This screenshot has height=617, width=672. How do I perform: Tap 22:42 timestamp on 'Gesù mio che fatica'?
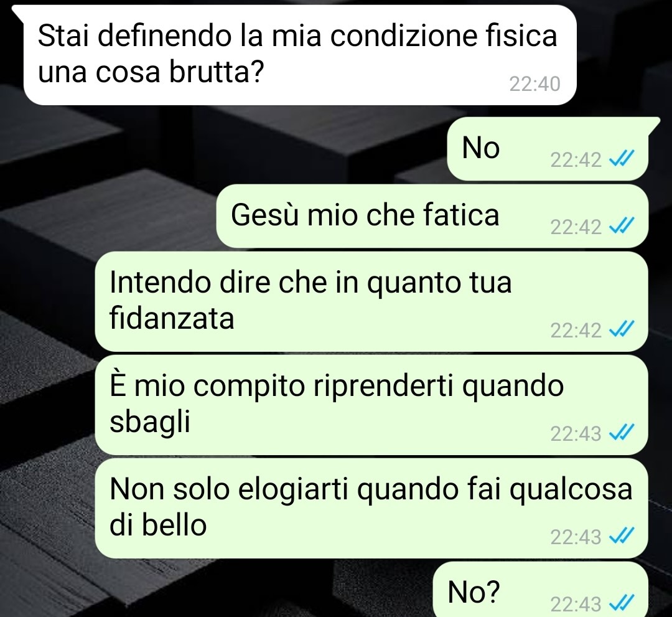pyautogui.click(x=576, y=227)
